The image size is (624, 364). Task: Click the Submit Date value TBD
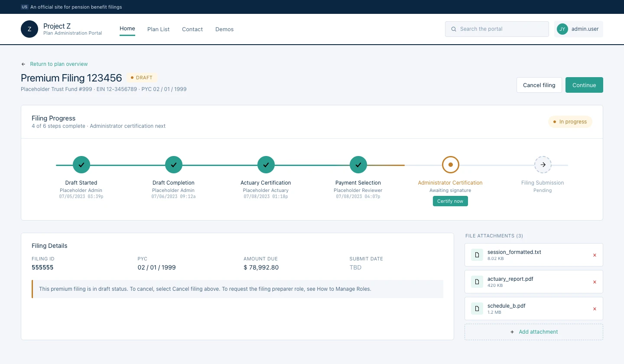[355, 267]
